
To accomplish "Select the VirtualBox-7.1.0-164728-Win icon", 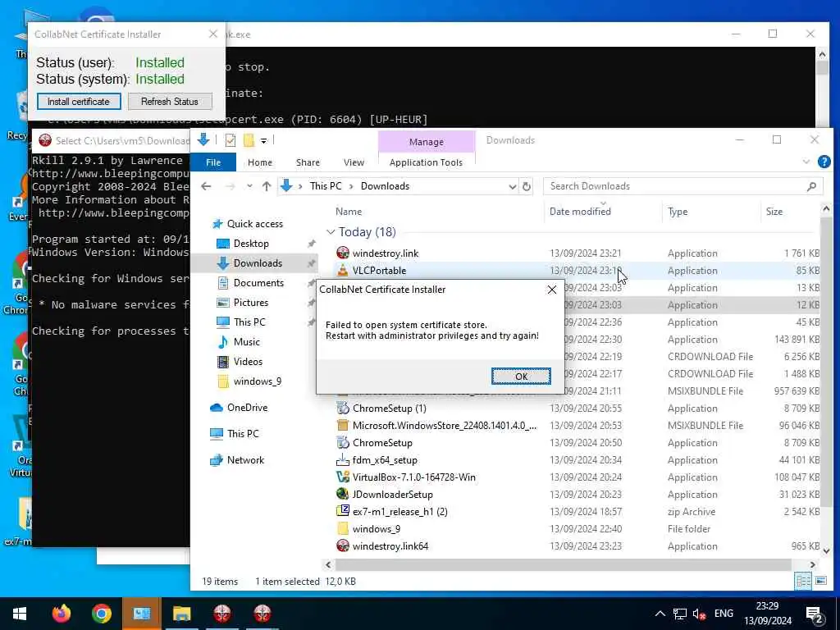I will (343, 477).
